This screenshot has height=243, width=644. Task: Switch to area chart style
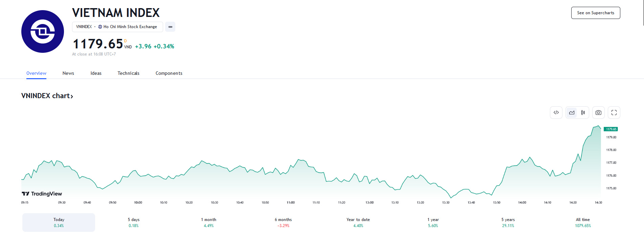point(572,113)
